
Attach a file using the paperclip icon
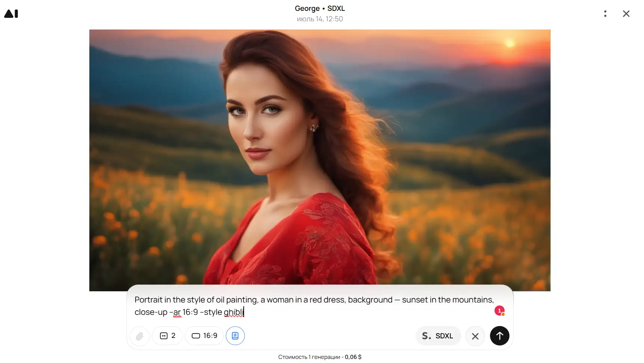[139, 336]
